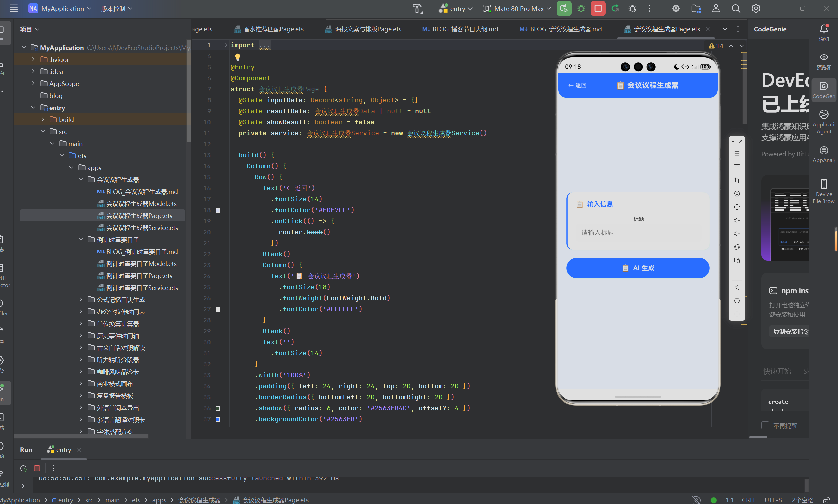Image resolution: width=838 pixels, height=504 pixels.
Task: Show the hidden editor tabs list
Action: coord(725,29)
